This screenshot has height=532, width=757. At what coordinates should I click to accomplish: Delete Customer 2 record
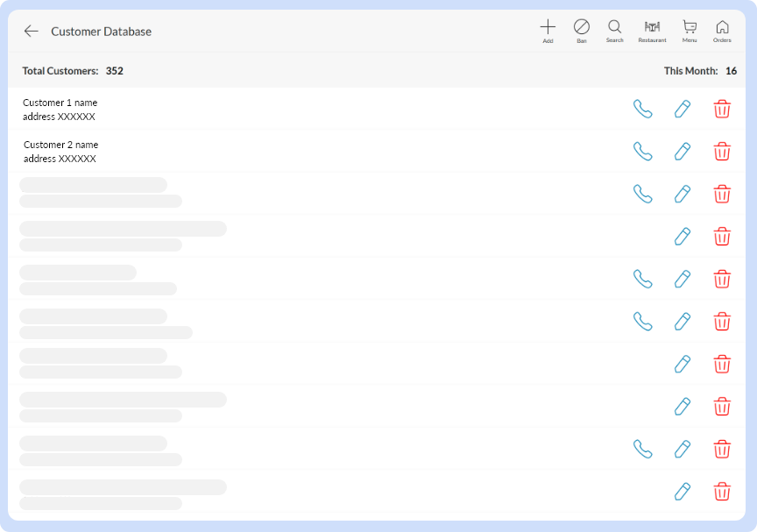[x=722, y=151]
